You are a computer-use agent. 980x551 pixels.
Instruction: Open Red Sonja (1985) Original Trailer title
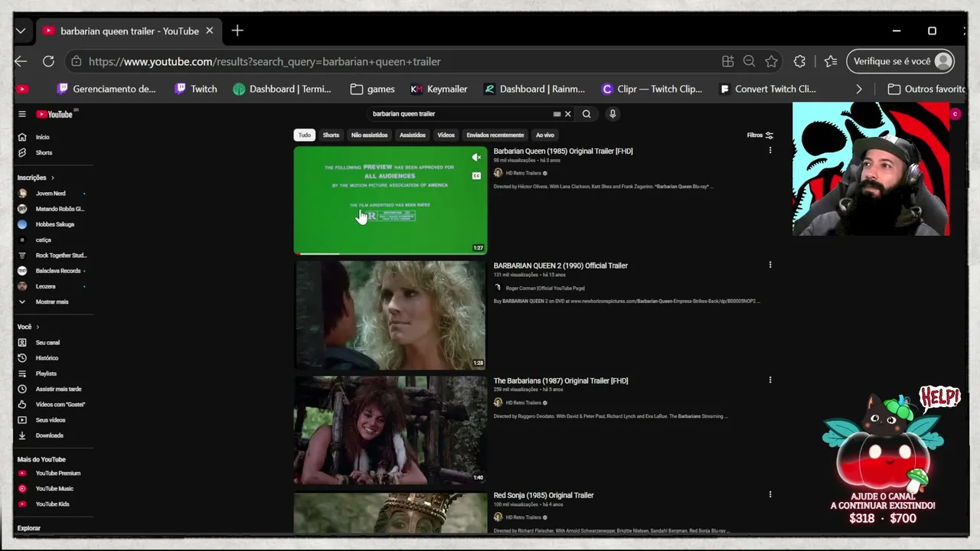544,496
